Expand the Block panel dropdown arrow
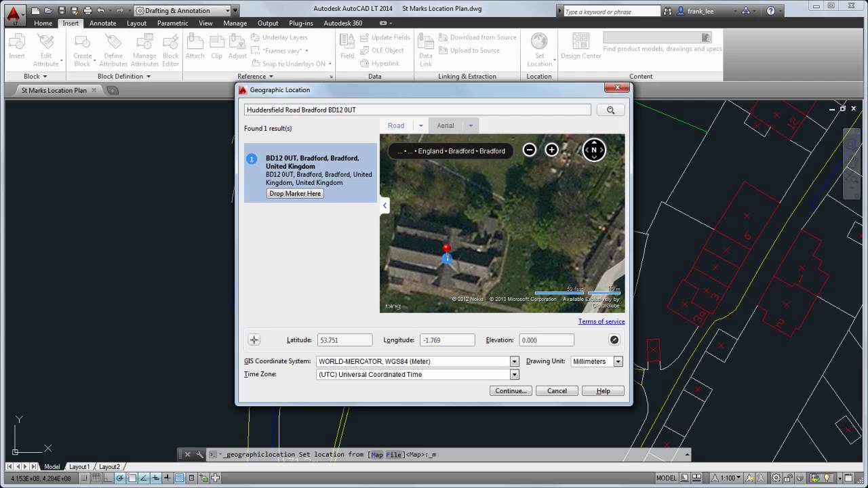This screenshot has width=868, height=488. (44, 77)
